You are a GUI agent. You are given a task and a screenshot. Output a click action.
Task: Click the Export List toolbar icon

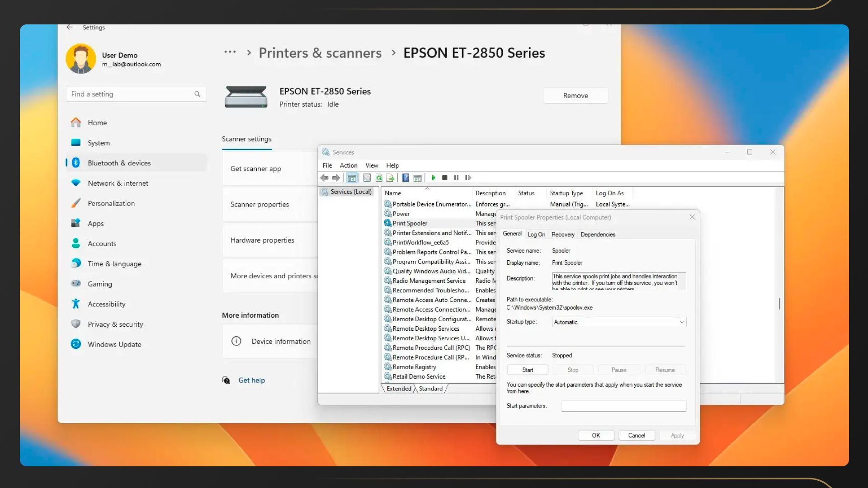390,178
